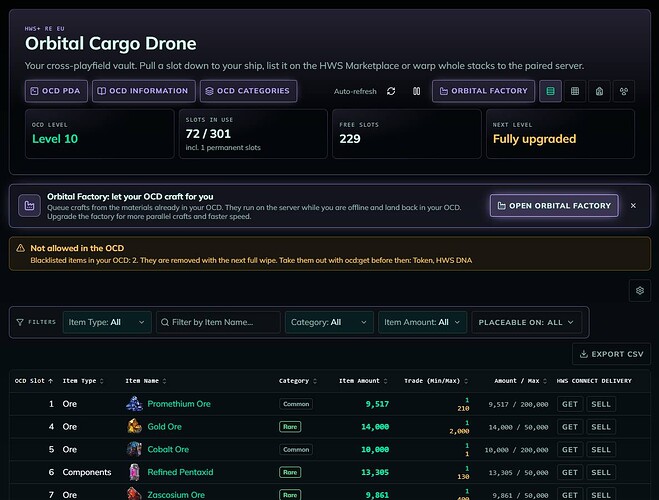Click the Common badge on Cobalt Ore
The width and height of the screenshot is (659, 500).
click(x=296, y=450)
